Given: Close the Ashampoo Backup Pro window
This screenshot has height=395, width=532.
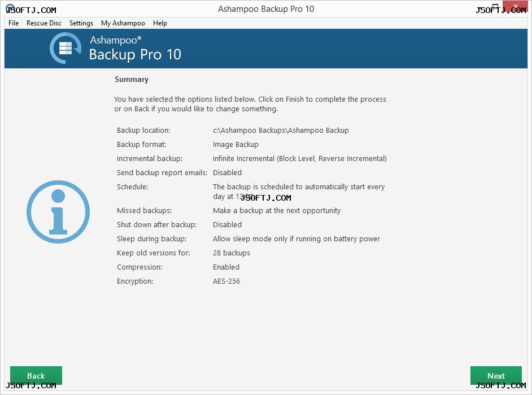Looking at the screenshot, I should point(515,6).
